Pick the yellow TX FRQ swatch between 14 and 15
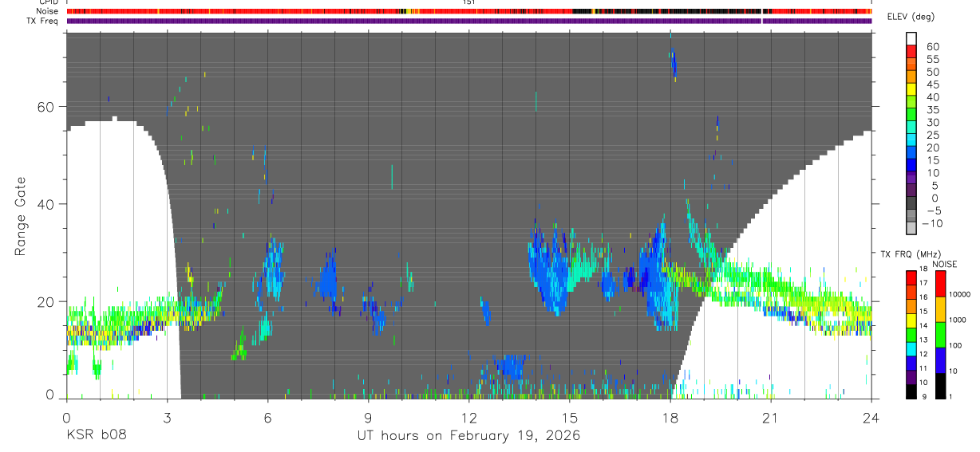The image size is (980, 452). 911,320
